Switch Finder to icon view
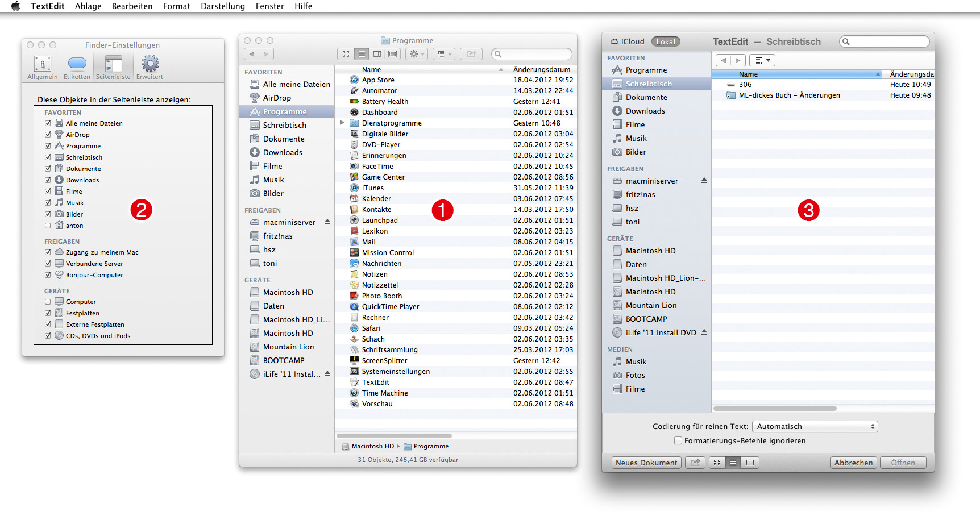980x516 pixels. pyautogui.click(x=346, y=54)
